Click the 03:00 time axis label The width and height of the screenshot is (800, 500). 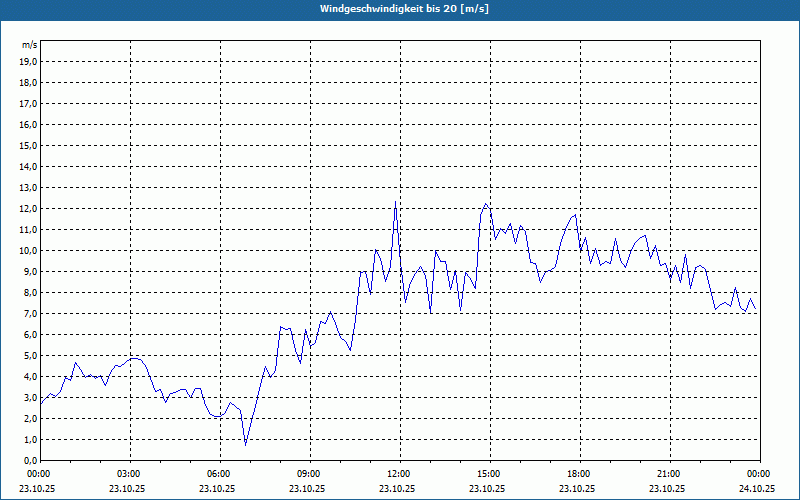(129, 474)
